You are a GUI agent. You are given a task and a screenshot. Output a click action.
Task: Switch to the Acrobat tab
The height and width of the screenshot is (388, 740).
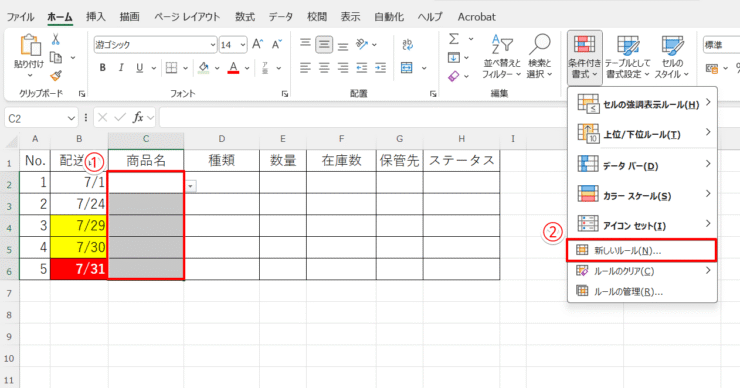(477, 17)
